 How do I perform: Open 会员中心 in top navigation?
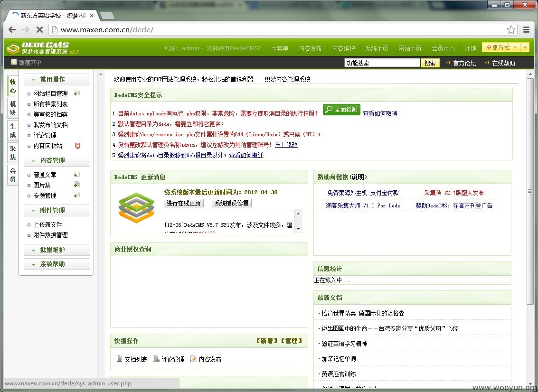tap(443, 49)
